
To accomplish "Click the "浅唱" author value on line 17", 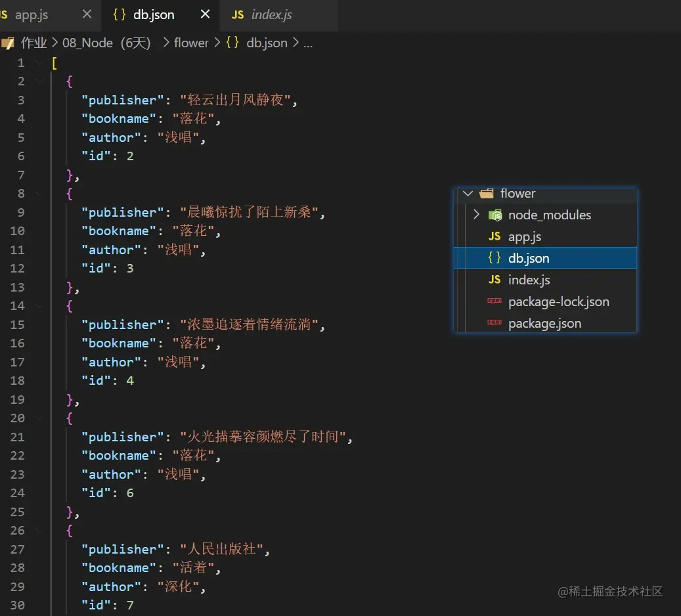I will point(178,362).
